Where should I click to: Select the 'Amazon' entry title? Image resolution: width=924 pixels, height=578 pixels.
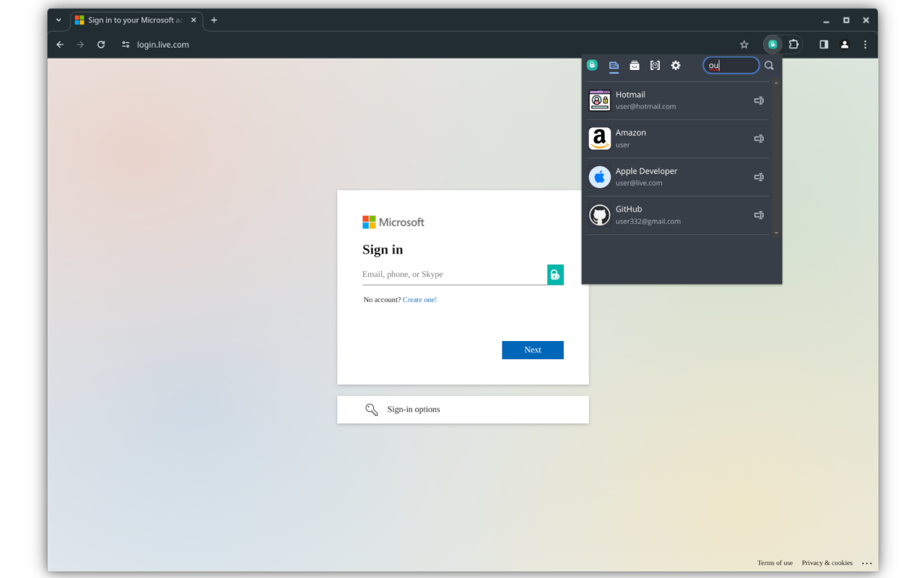[x=631, y=133]
